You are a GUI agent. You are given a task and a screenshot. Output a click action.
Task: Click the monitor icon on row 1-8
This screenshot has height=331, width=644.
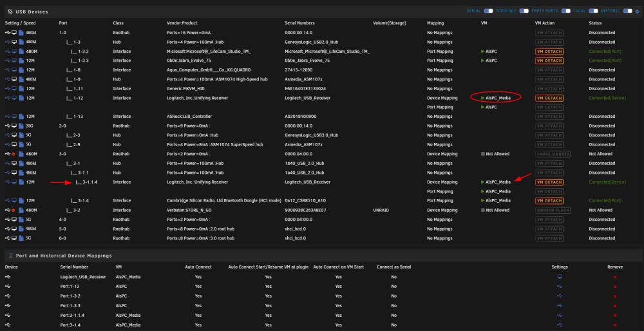[x=14, y=70]
